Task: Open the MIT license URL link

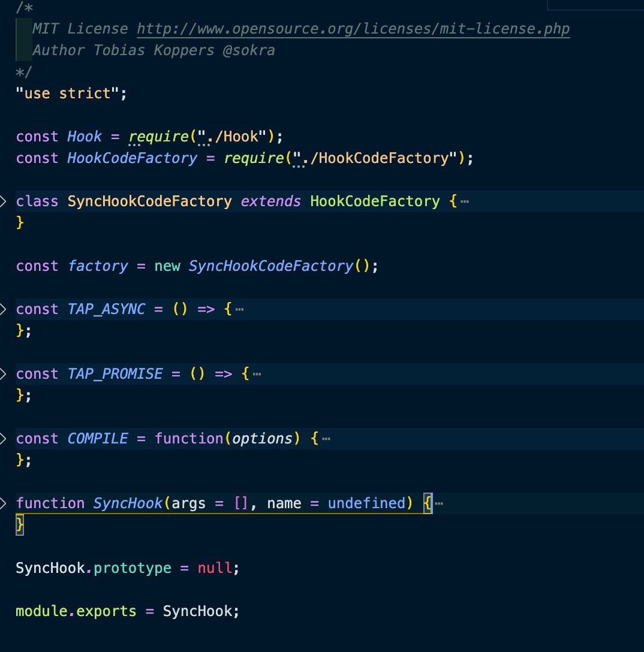Action: (x=353, y=29)
